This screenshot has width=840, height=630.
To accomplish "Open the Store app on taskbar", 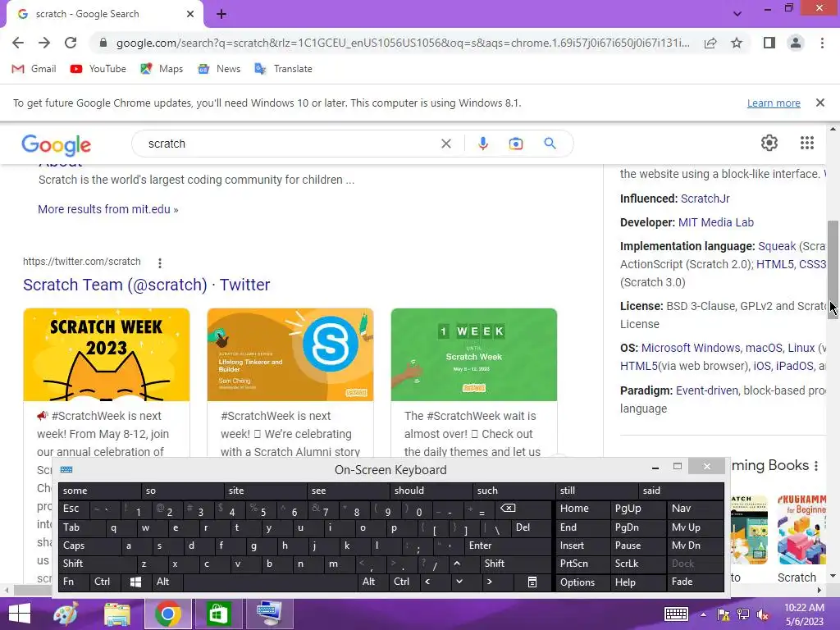I will click(217, 614).
